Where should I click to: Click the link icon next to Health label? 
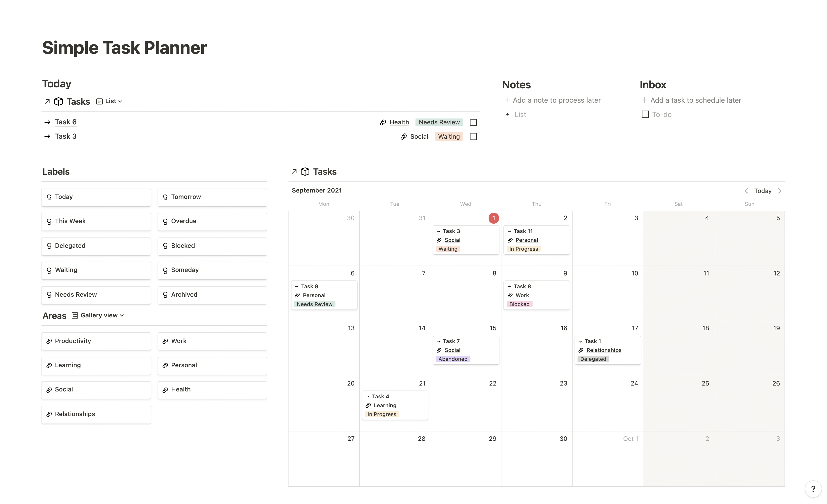pyautogui.click(x=166, y=389)
